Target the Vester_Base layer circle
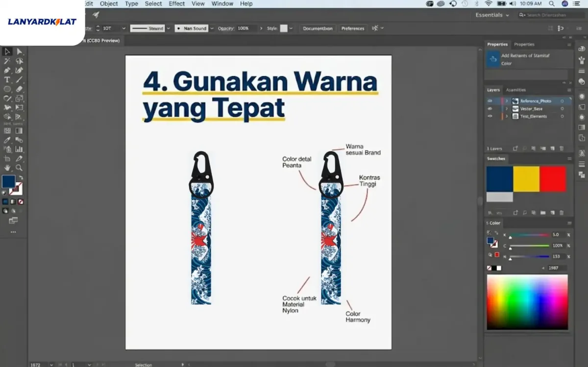This screenshot has height=367, width=588. 563,109
